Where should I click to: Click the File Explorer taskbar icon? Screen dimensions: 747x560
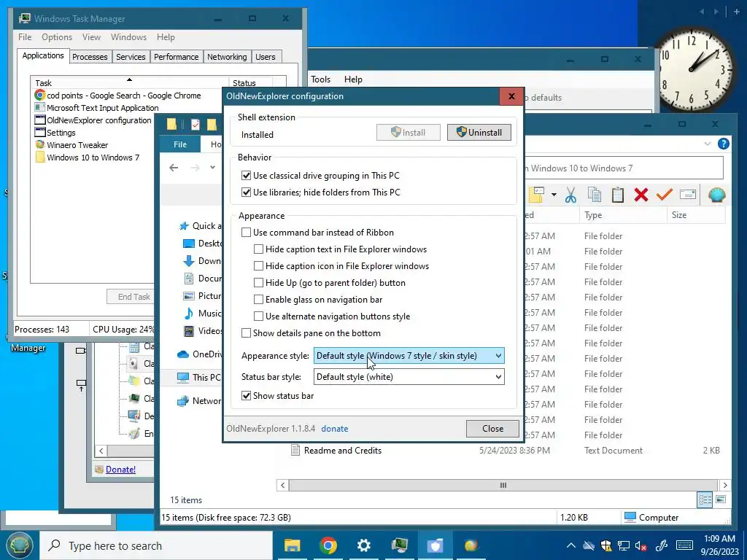click(292, 545)
